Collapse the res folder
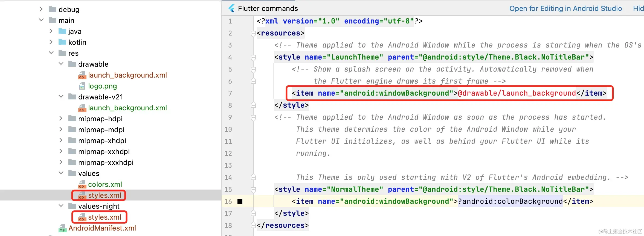 pyautogui.click(x=51, y=53)
